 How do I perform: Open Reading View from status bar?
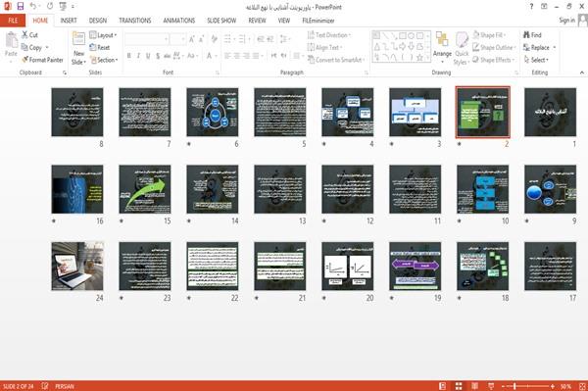coord(474,386)
